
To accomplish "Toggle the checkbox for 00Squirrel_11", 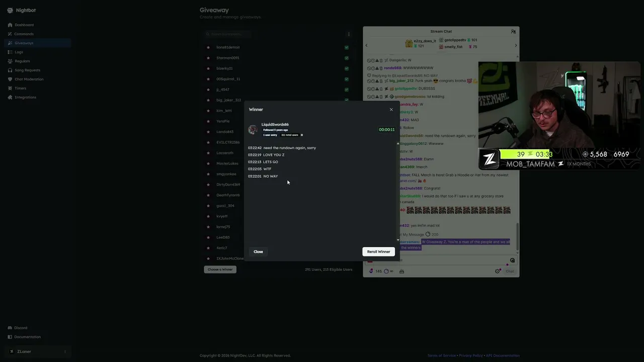I will click(x=347, y=79).
